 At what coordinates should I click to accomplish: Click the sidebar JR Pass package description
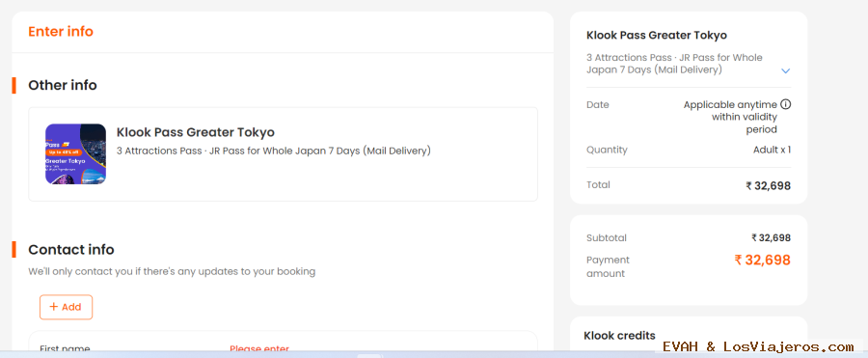click(x=674, y=64)
